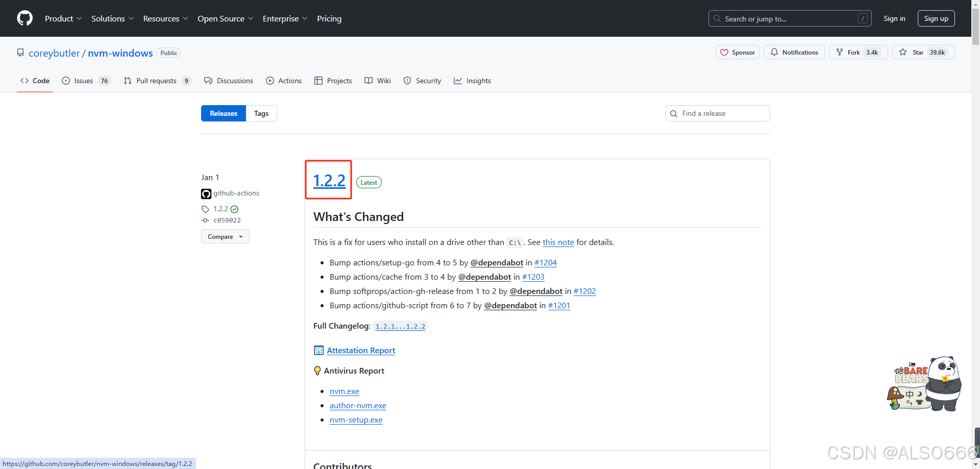Open the 1.2.1...1.2.2 changelog link

pyautogui.click(x=400, y=326)
